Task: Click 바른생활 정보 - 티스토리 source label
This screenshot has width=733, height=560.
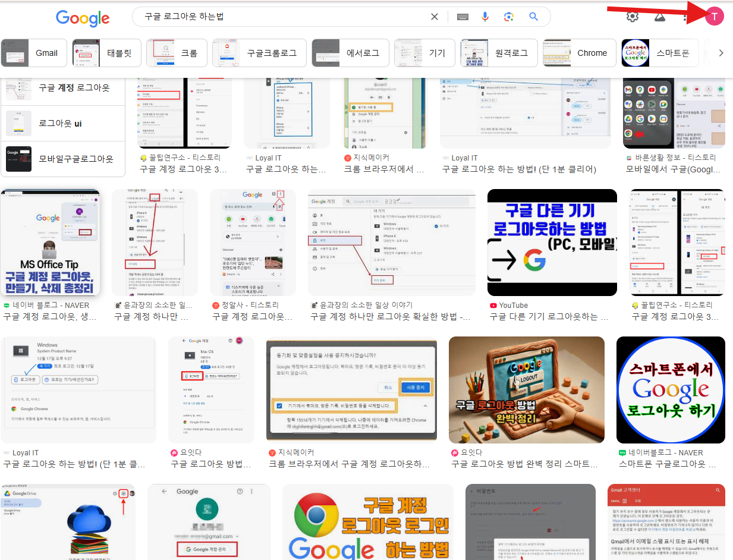Action: pos(675,158)
